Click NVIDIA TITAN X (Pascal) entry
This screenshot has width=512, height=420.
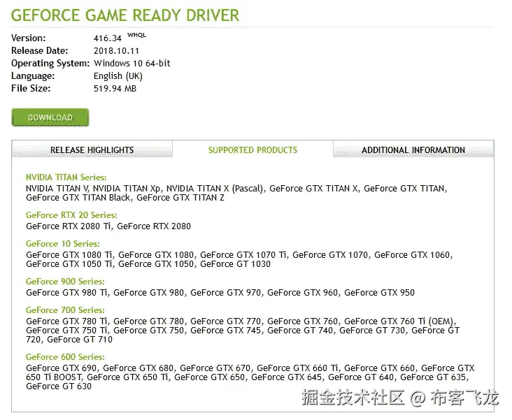215,189
